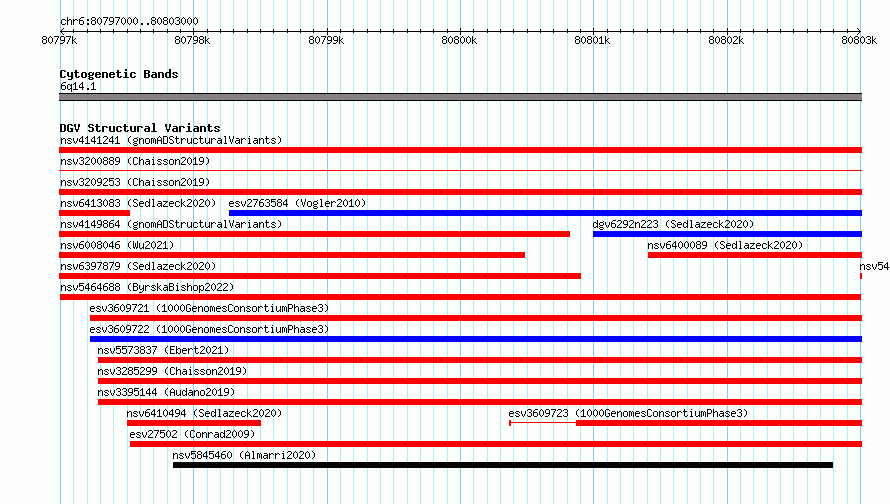Click the 80799k ruler tick
The image size is (890, 504).
[326, 40]
